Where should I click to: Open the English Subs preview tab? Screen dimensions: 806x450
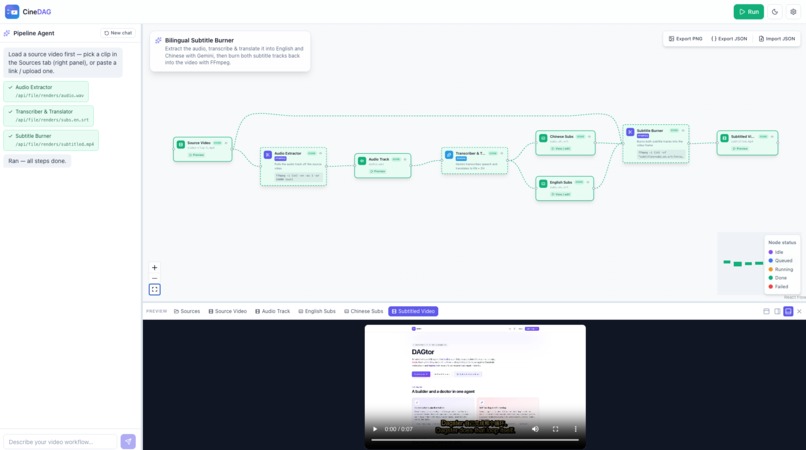pos(317,311)
